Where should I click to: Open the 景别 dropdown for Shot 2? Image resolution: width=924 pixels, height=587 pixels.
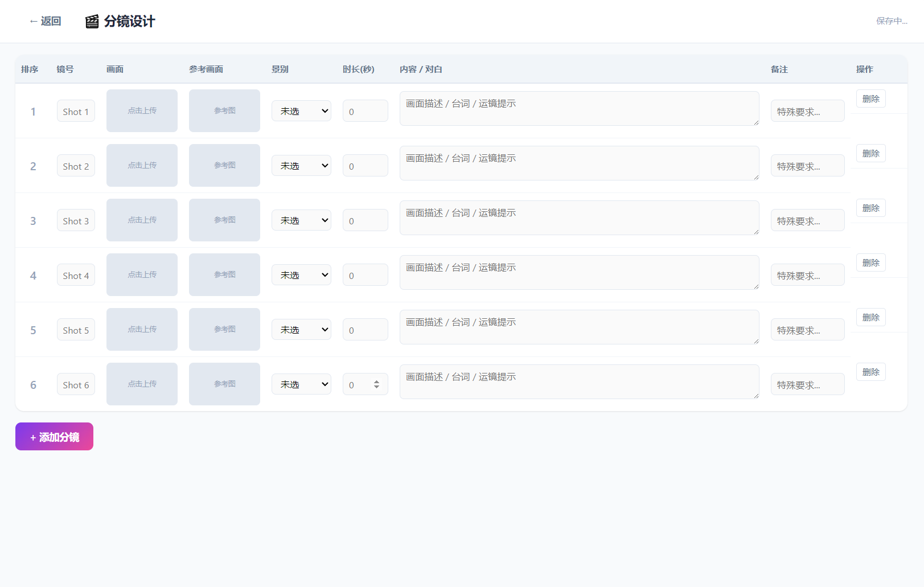(301, 165)
